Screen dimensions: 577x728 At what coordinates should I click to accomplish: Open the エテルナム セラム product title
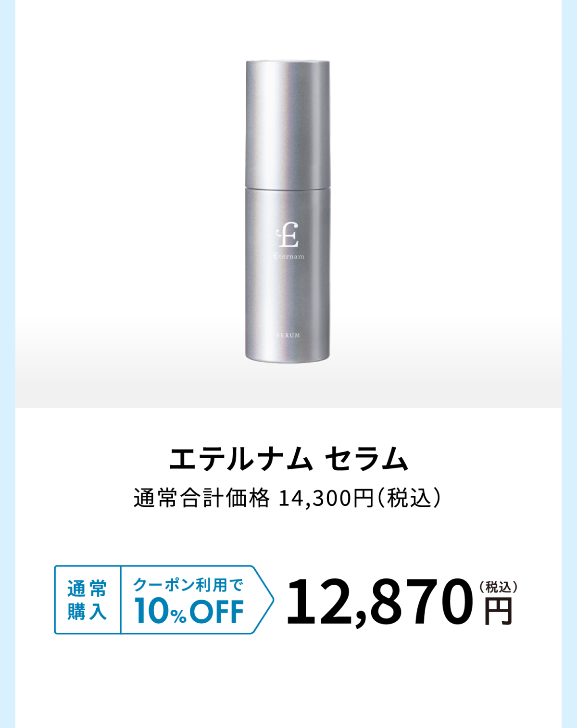[x=288, y=458]
